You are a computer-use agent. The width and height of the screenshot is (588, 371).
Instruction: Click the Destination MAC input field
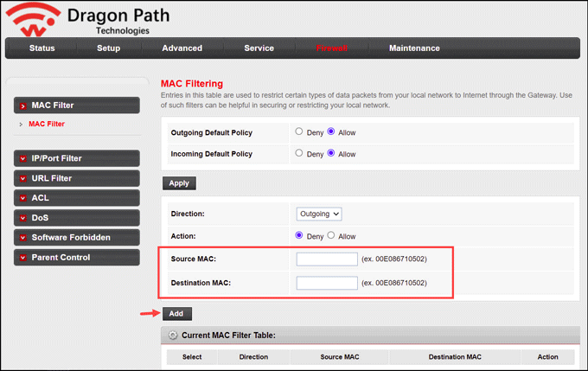click(x=327, y=283)
